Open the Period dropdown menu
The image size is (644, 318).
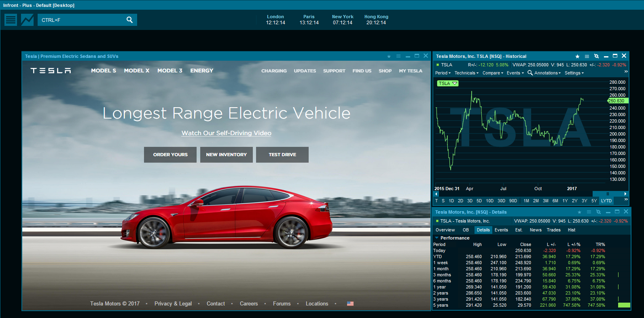(x=443, y=73)
